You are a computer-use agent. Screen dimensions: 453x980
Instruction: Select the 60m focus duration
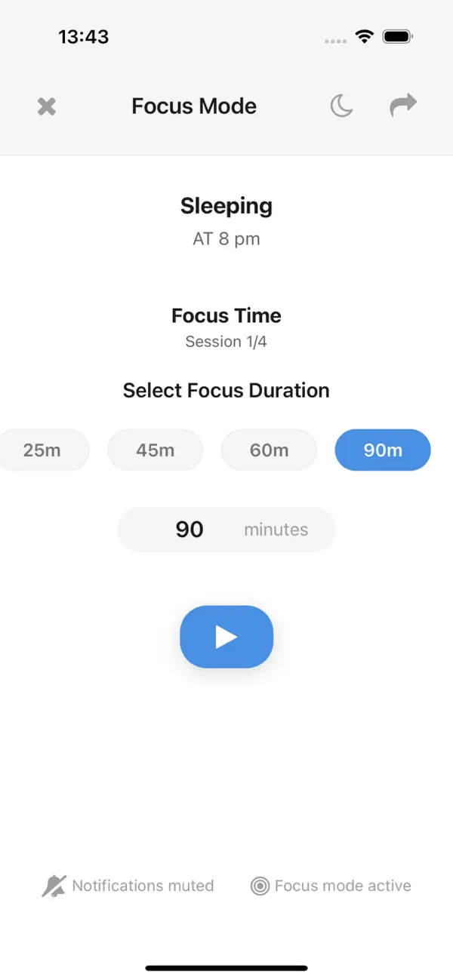[x=269, y=450]
